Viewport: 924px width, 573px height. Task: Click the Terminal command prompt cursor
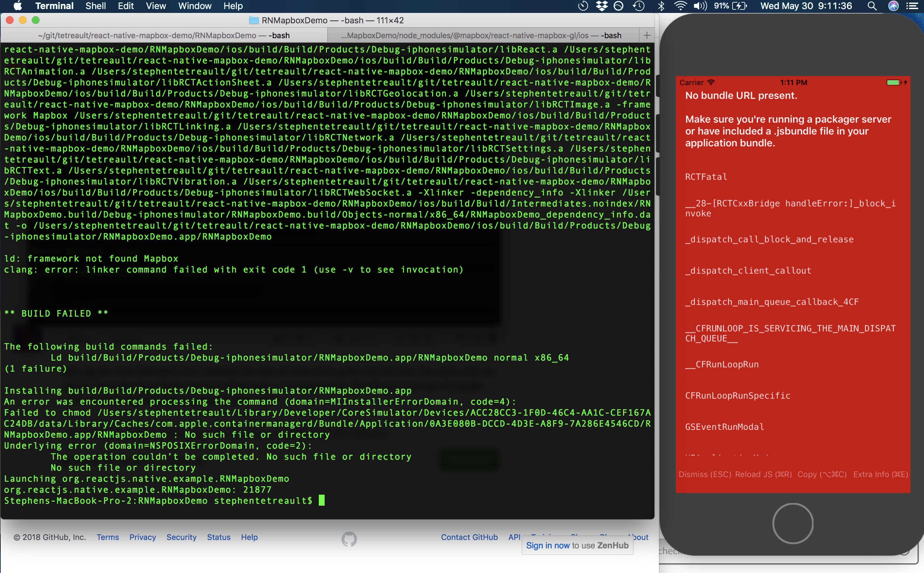(x=321, y=500)
